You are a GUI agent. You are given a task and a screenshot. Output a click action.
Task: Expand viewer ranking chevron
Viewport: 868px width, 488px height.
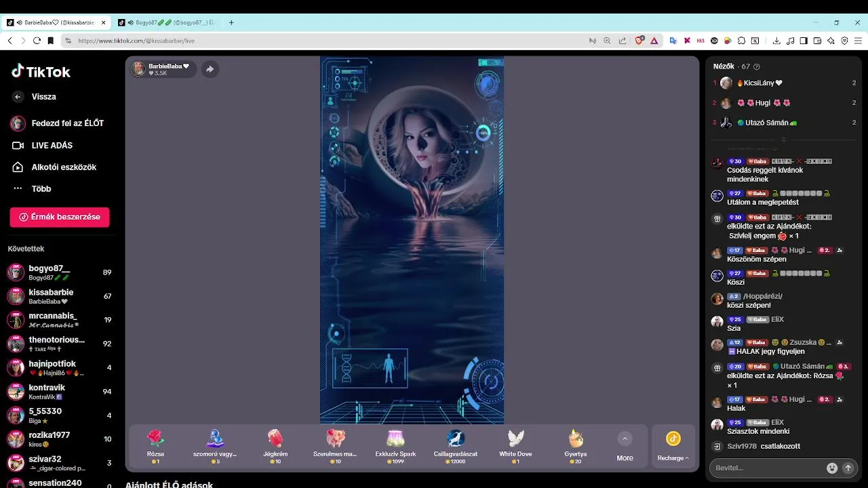click(783, 139)
